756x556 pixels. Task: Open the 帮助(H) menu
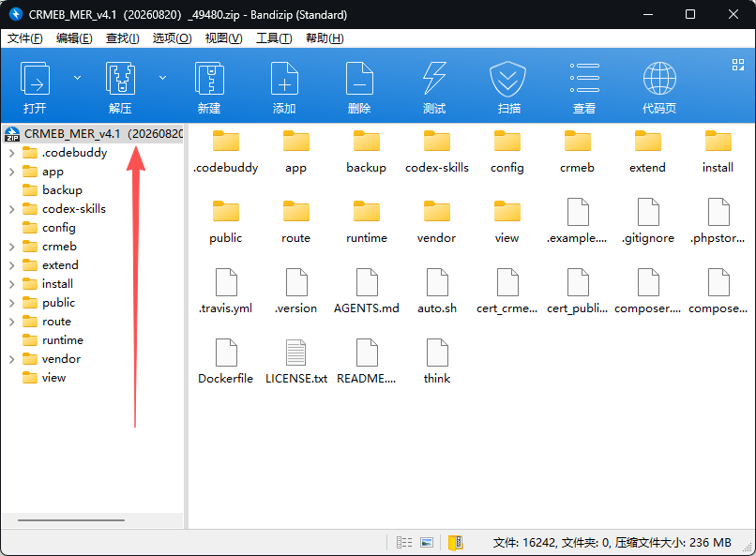pos(325,38)
